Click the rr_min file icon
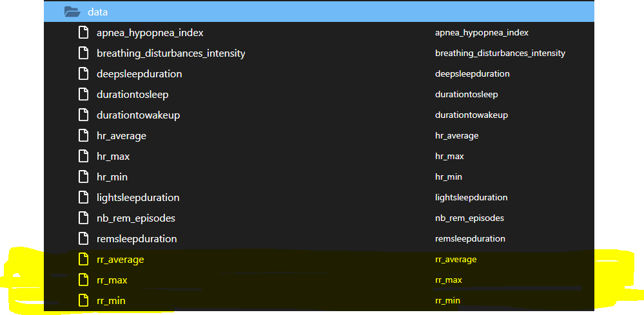The height and width of the screenshot is (315, 644). pos(83,301)
